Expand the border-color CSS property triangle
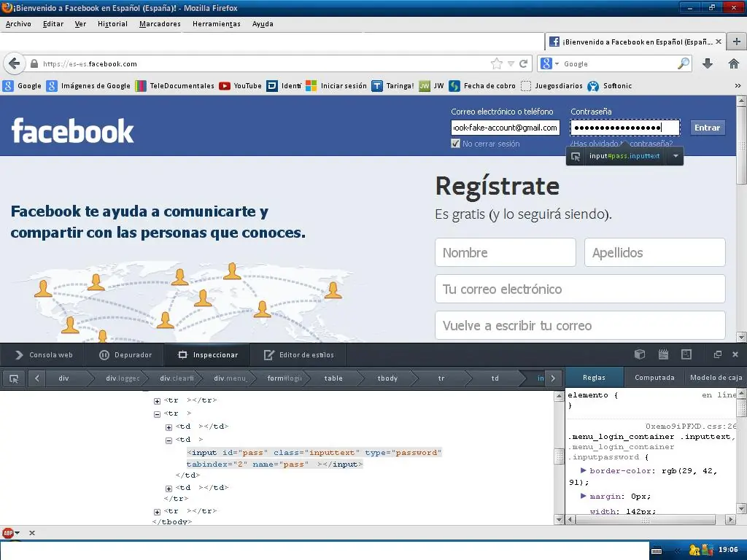The image size is (747, 560). click(x=584, y=471)
